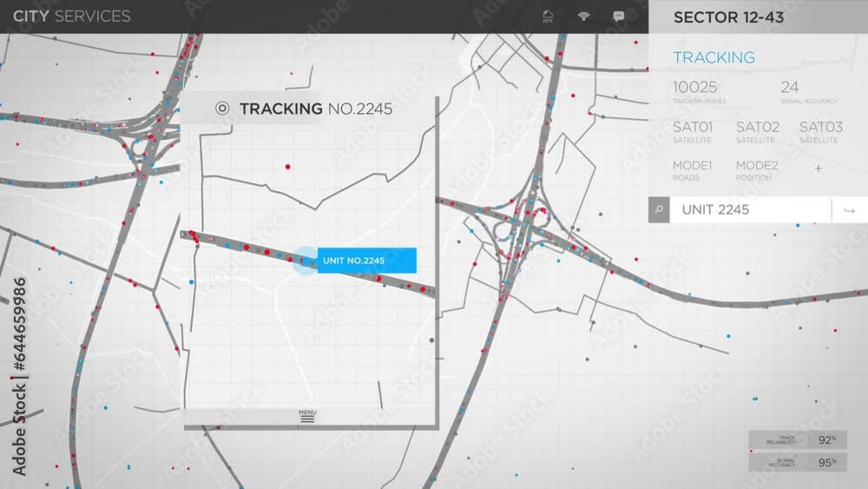Click the Track Reliability 92% indicator

click(798, 439)
